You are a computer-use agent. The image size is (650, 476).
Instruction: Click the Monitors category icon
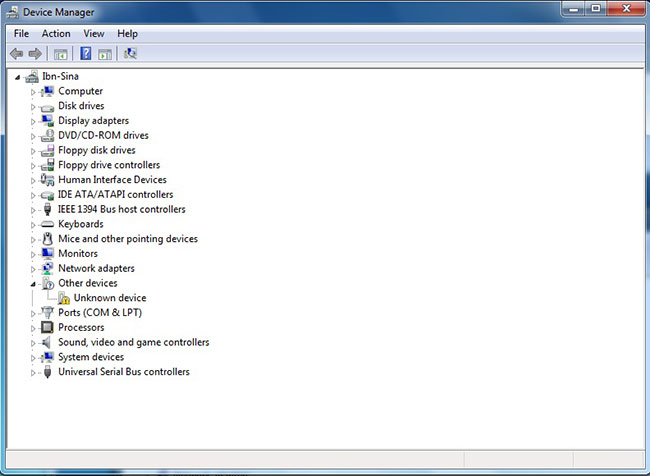coord(48,254)
